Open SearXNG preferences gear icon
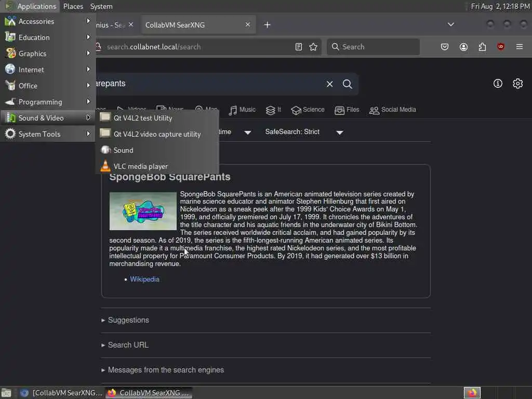Image resolution: width=532 pixels, height=399 pixels. pos(518,84)
